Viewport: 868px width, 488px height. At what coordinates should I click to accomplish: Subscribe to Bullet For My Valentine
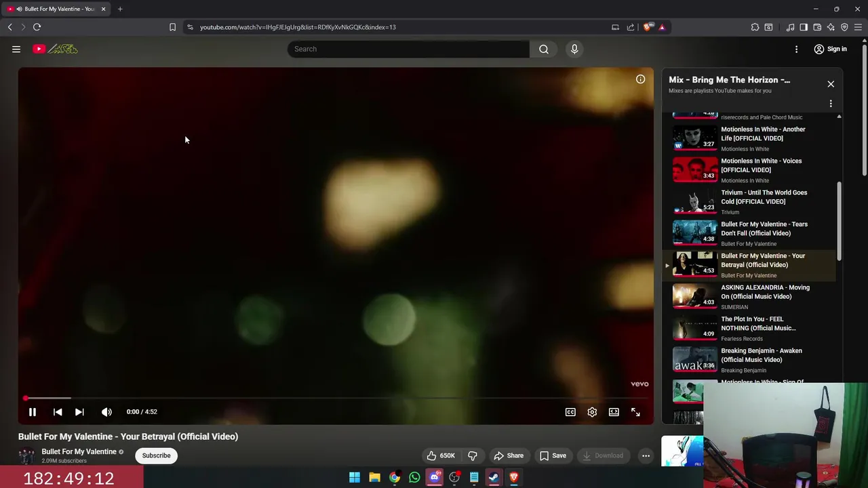pyautogui.click(x=156, y=455)
